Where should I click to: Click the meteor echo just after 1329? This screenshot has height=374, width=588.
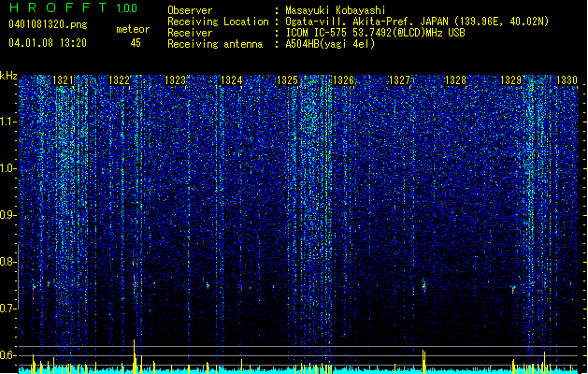pyautogui.click(x=513, y=289)
